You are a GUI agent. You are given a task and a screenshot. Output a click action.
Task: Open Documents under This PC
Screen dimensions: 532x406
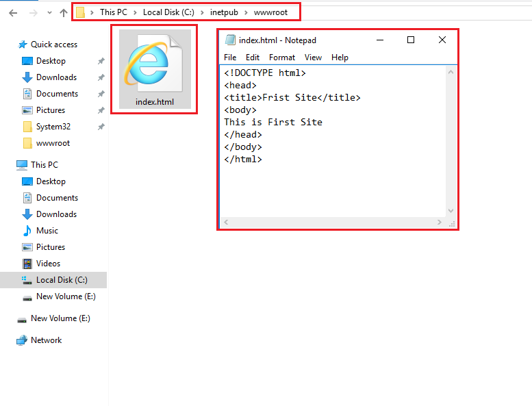[x=57, y=198]
